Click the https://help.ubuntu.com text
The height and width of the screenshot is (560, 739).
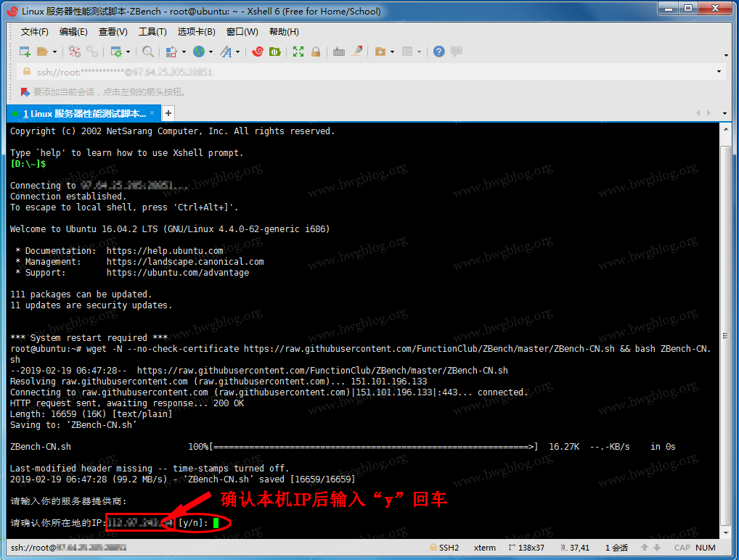165,250
